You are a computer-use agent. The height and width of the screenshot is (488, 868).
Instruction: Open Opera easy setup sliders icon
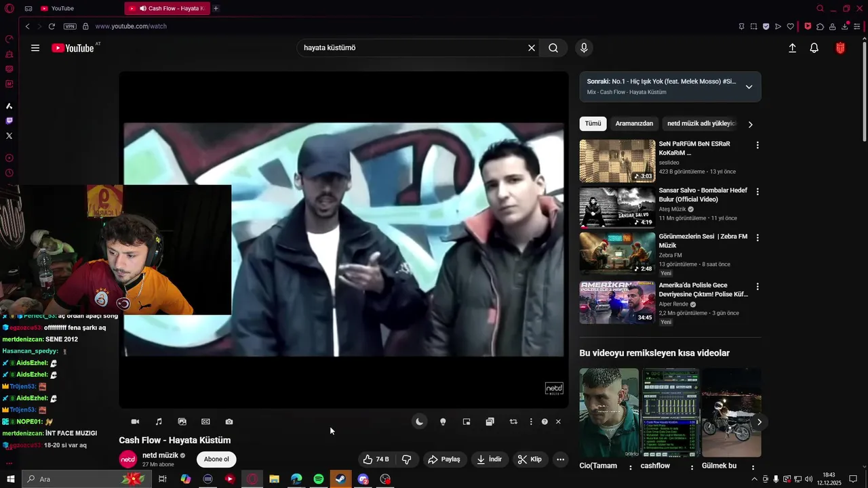(x=858, y=26)
